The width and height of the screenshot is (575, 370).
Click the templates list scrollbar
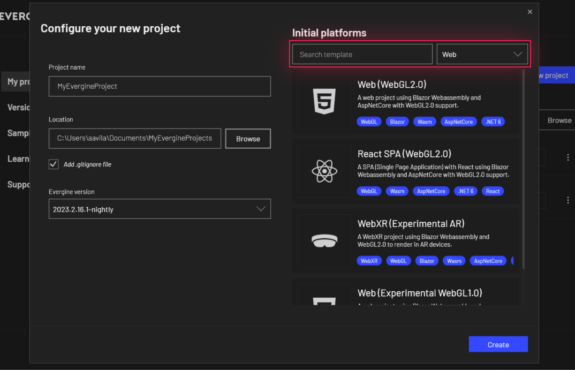tap(523, 169)
